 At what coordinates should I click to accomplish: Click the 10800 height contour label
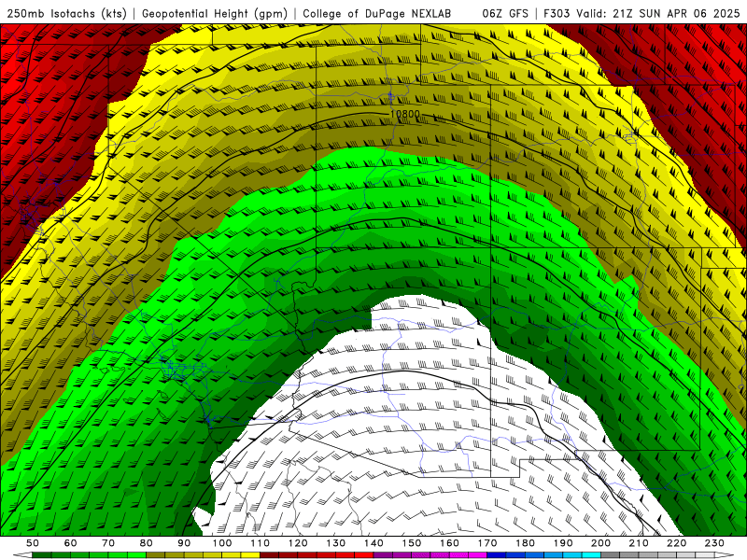405,114
